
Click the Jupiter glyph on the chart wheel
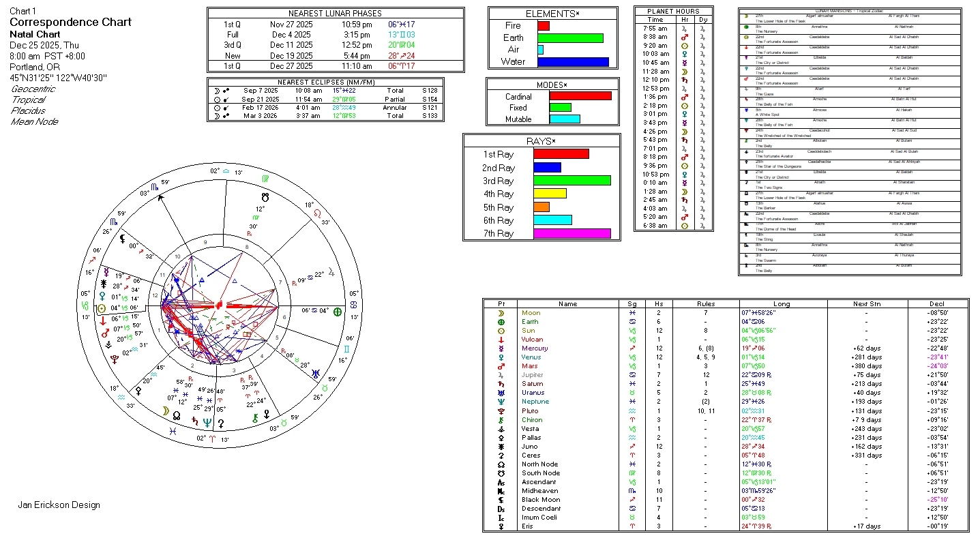point(332,273)
